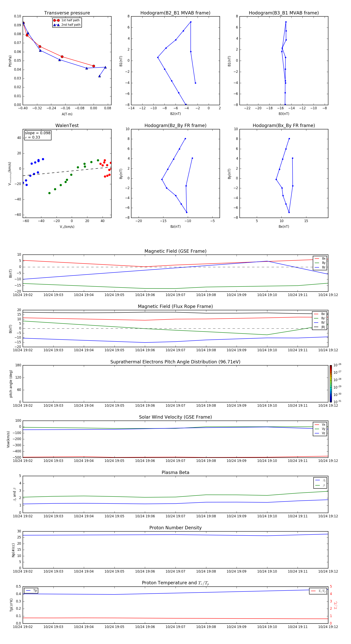
Task: Click the Suprathermal Electrons Pitch Angle title
Action: coord(175,362)
